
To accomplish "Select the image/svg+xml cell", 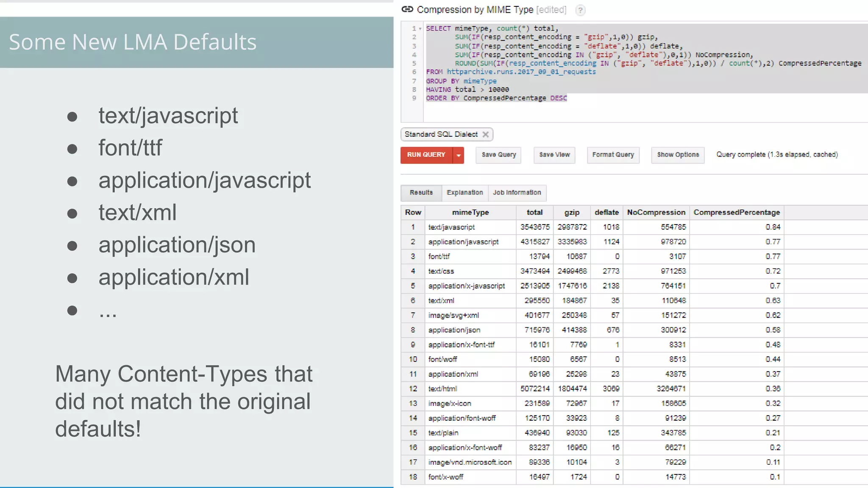I will coord(470,315).
